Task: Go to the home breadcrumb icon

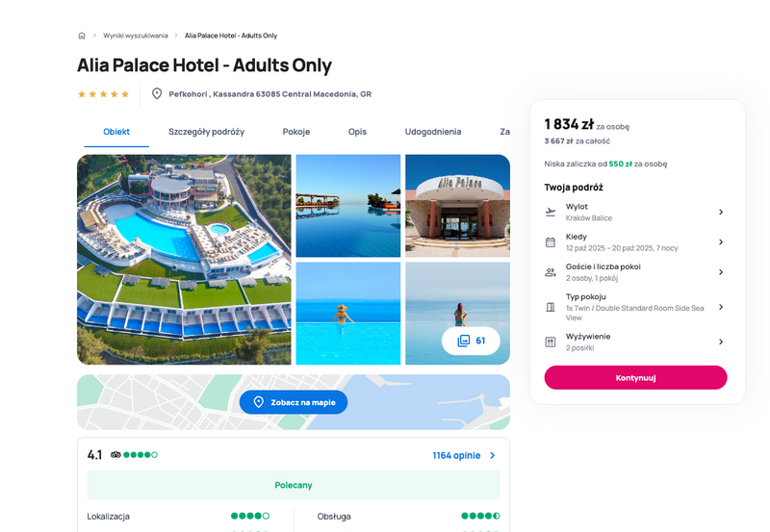Action: coord(82,36)
